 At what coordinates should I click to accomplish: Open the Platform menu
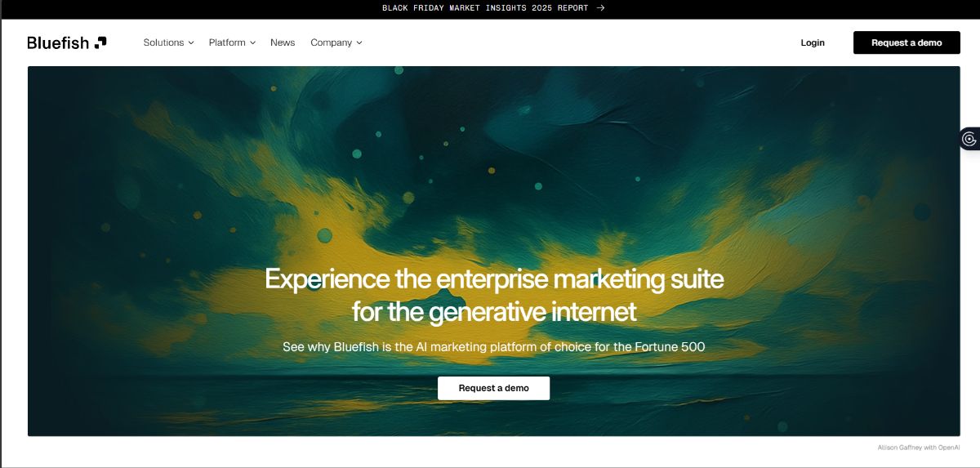pos(227,42)
